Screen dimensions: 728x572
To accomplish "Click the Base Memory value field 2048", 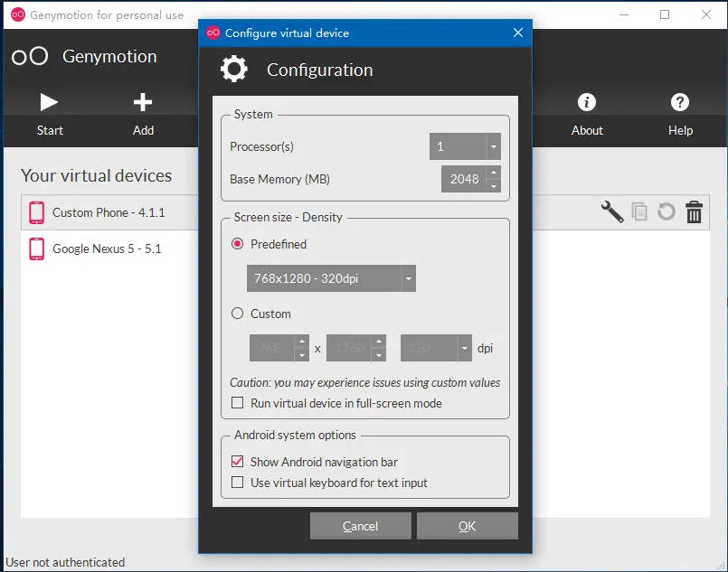I will [x=464, y=179].
